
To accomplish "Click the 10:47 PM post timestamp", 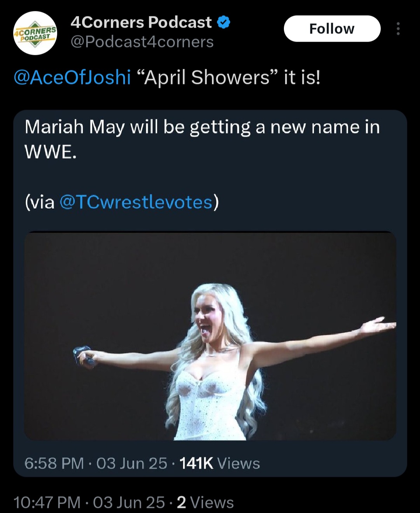I will (47, 502).
